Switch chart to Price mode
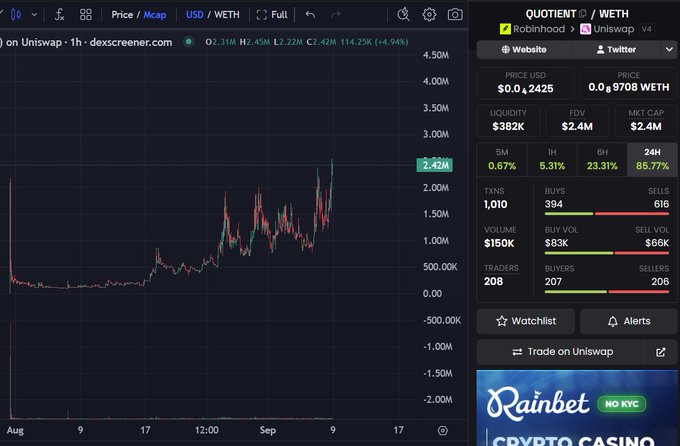Viewport: 680px width, 446px height. (x=122, y=15)
